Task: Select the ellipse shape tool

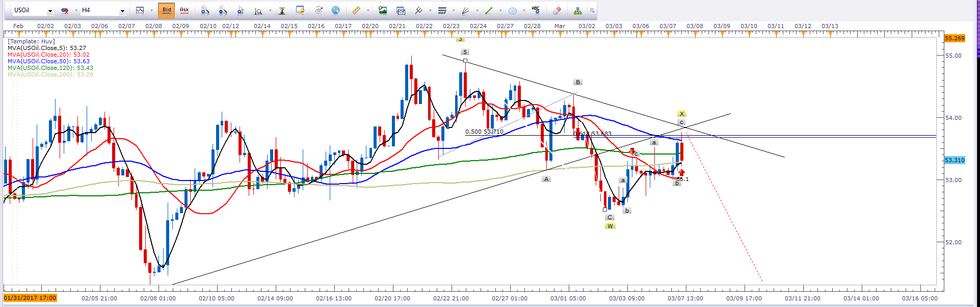Action: click(x=513, y=10)
